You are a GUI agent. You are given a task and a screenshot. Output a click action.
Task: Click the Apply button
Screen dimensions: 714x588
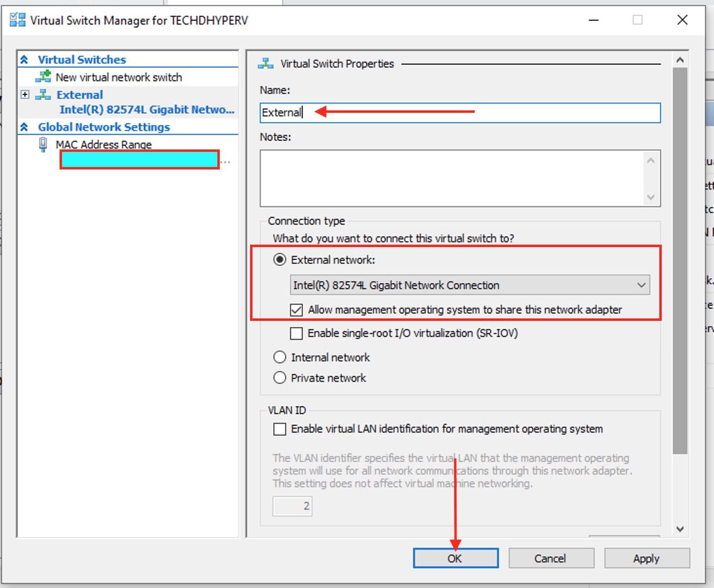(647, 558)
